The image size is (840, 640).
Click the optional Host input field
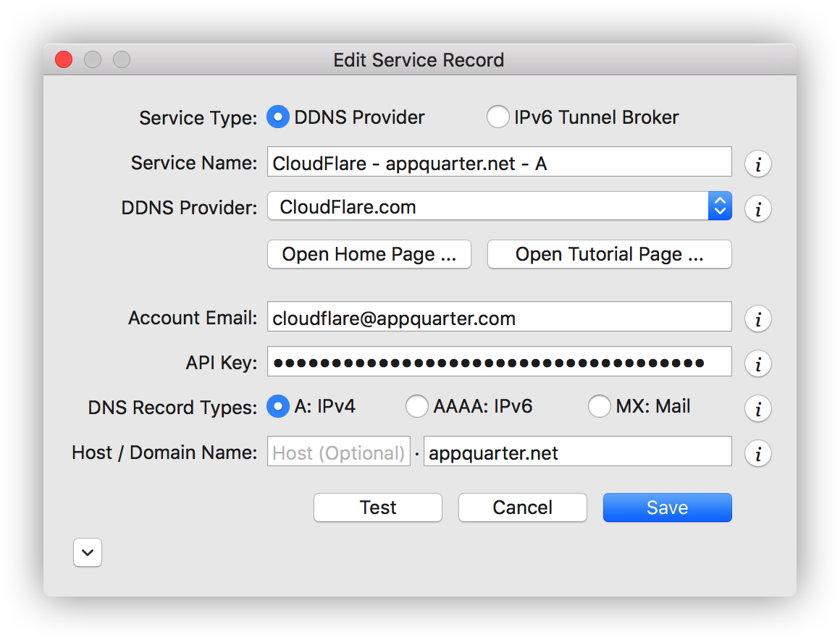338,452
